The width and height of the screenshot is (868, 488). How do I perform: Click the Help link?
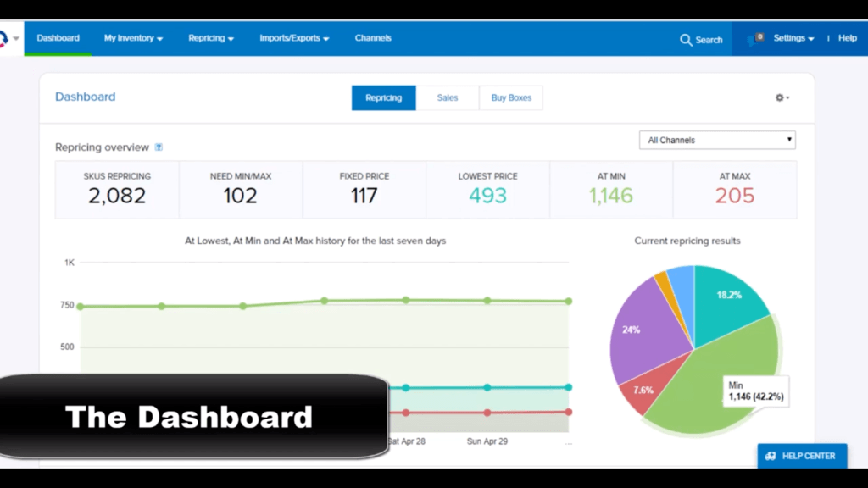click(847, 38)
